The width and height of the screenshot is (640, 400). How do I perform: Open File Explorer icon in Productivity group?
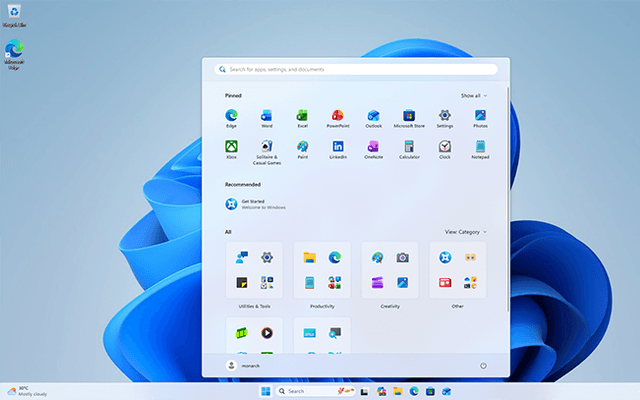(309, 257)
